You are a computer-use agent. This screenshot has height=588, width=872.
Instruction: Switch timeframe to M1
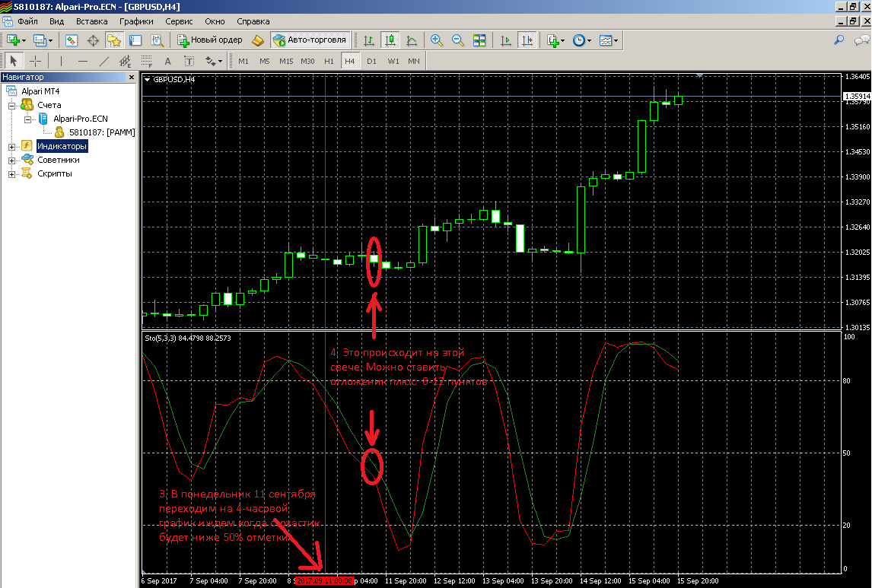pyautogui.click(x=243, y=61)
